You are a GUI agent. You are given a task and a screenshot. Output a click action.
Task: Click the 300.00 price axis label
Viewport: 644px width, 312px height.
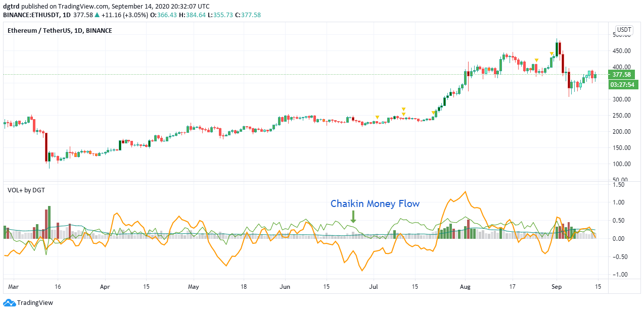tap(622, 99)
